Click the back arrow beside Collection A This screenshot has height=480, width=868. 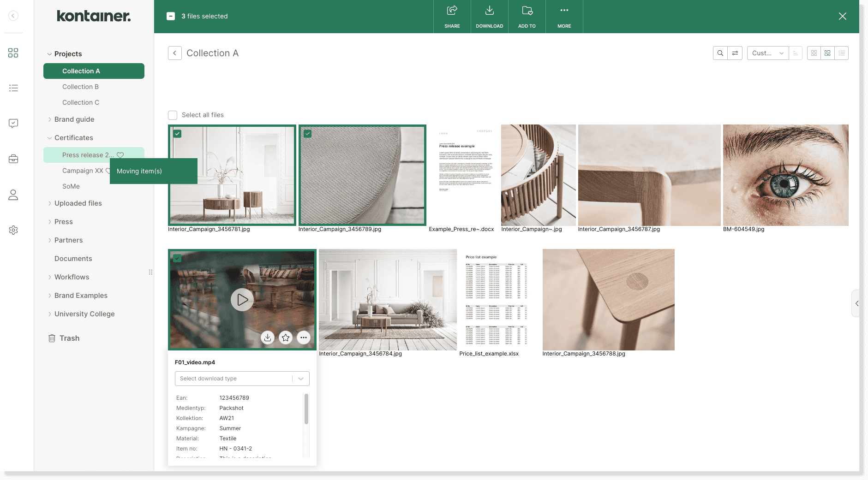pyautogui.click(x=175, y=53)
